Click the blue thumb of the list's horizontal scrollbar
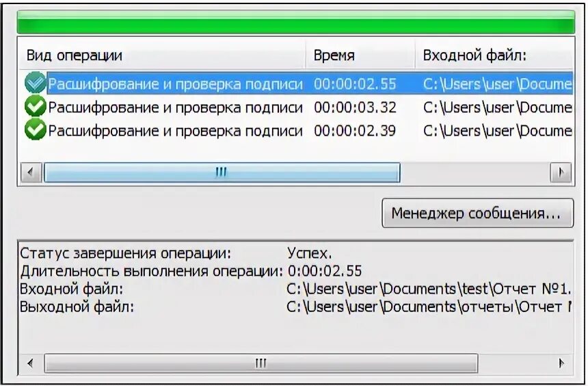Image resolution: width=588 pixels, height=386 pixels. click(x=222, y=172)
